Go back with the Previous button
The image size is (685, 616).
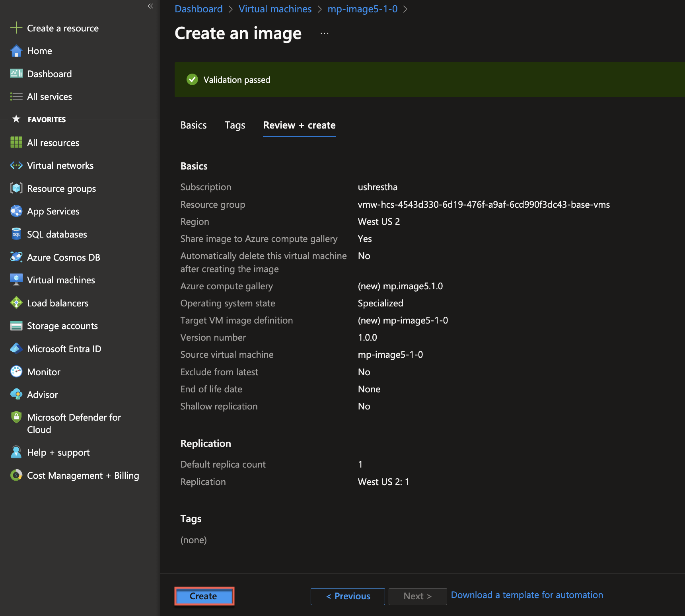coord(348,596)
